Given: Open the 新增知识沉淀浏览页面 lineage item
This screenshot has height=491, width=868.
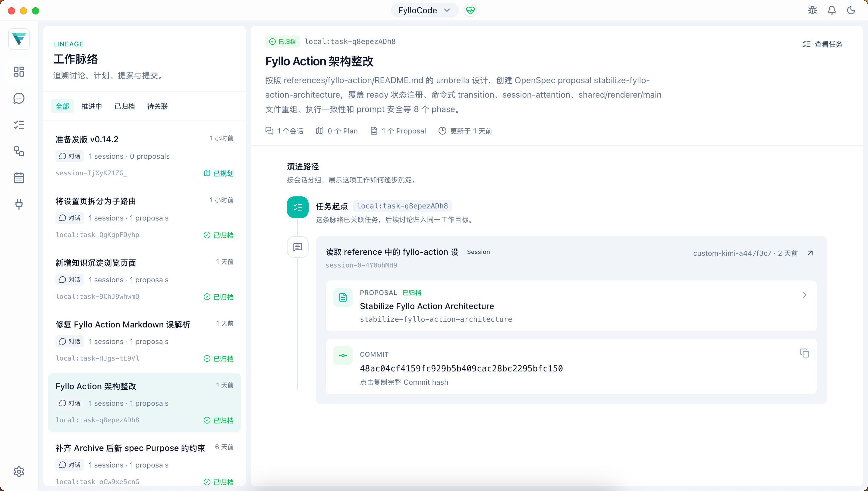Looking at the screenshot, I should pos(145,279).
